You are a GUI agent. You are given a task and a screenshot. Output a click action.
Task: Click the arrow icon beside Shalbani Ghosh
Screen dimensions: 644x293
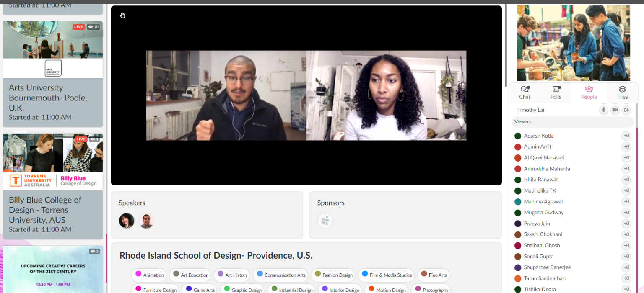pyautogui.click(x=626, y=246)
